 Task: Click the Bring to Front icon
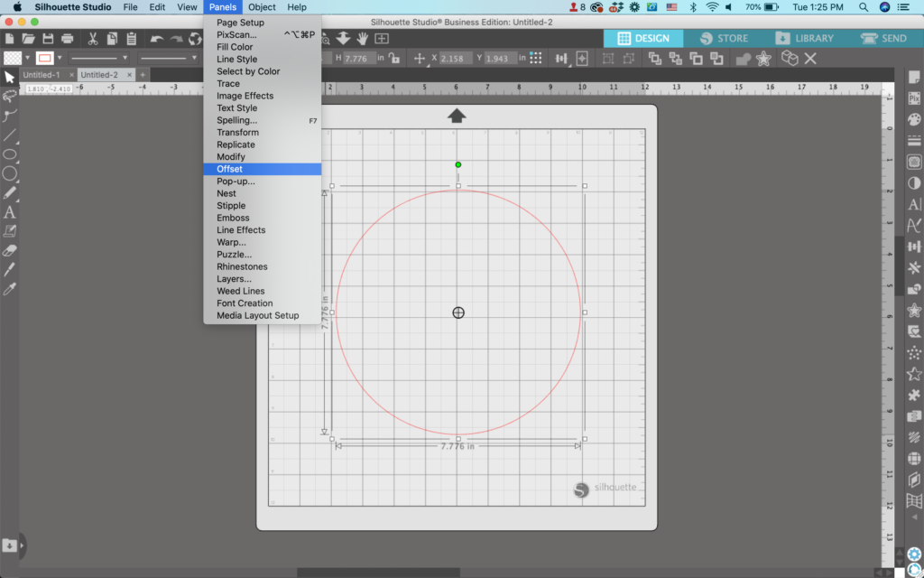(655, 59)
